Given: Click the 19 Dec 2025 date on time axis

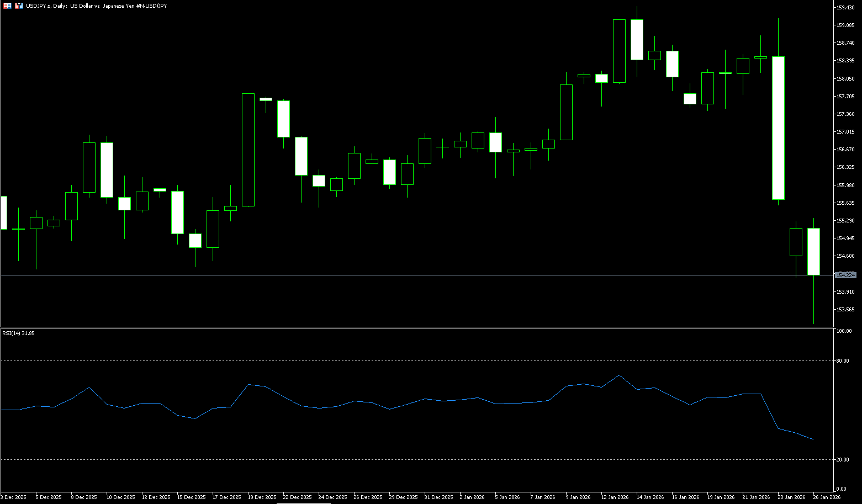Looking at the screenshot, I should click(262, 497).
